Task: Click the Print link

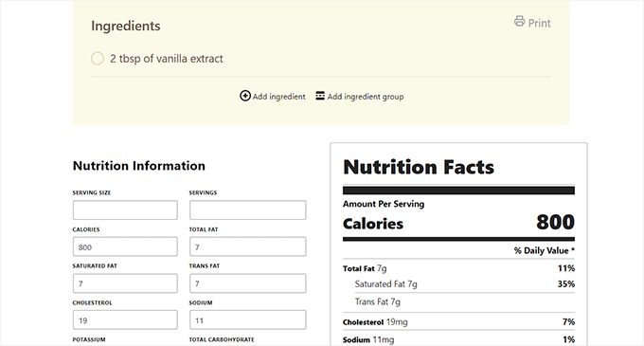Action: [x=532, y=22]
